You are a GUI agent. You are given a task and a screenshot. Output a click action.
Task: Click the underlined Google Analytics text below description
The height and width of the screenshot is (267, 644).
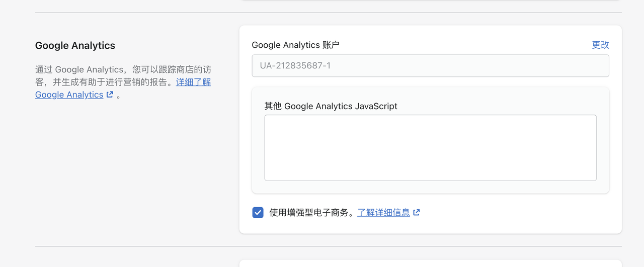[x=69, y=95]
